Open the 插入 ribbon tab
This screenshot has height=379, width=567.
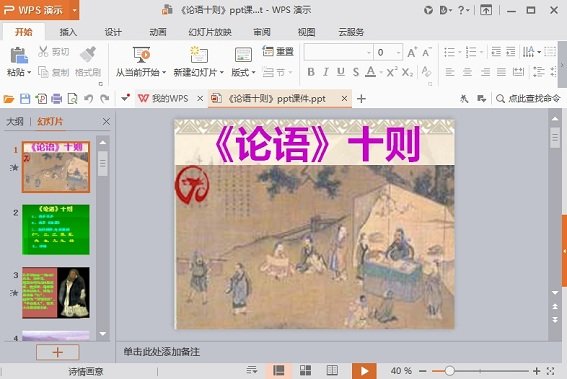pos(68,32)
